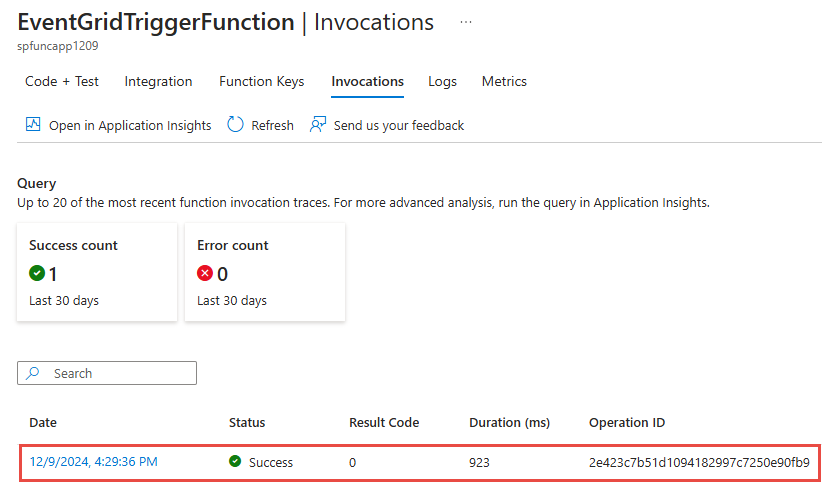Go to the Function Keys tab
The width and height of the screenshot is (822, 493).
click(261, 82)
